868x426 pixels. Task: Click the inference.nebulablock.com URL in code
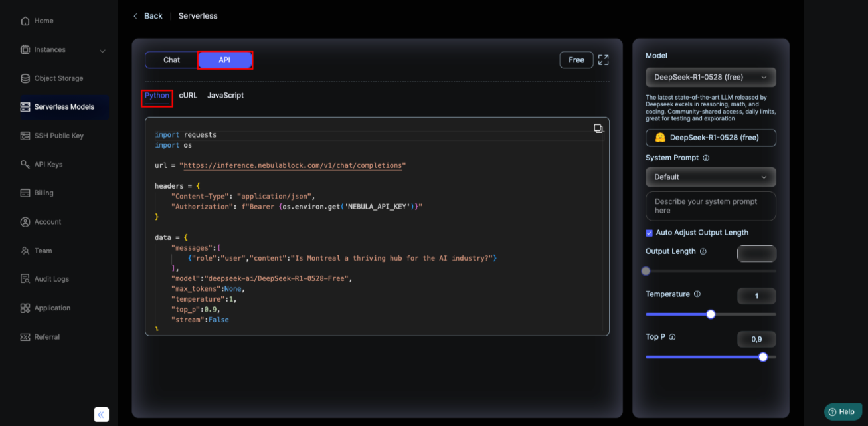coord(292,165)
